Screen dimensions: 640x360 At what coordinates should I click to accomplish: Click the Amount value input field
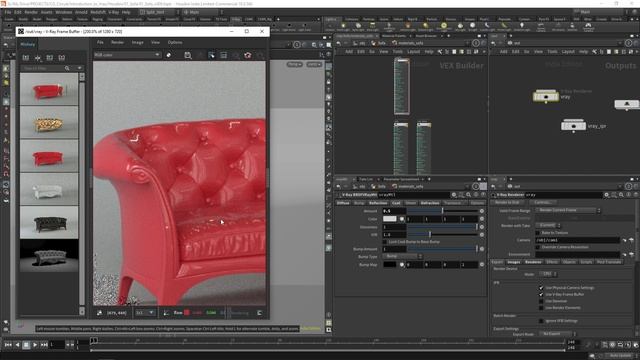[394, 211]
